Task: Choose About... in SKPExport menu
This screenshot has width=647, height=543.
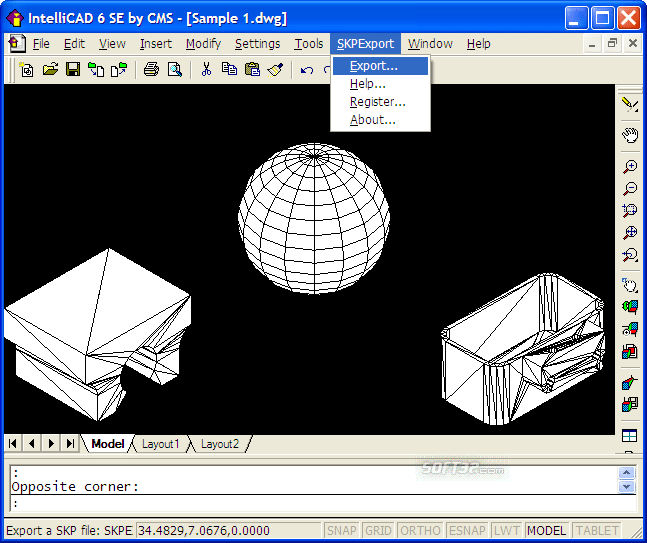Action: click(380, 120)
